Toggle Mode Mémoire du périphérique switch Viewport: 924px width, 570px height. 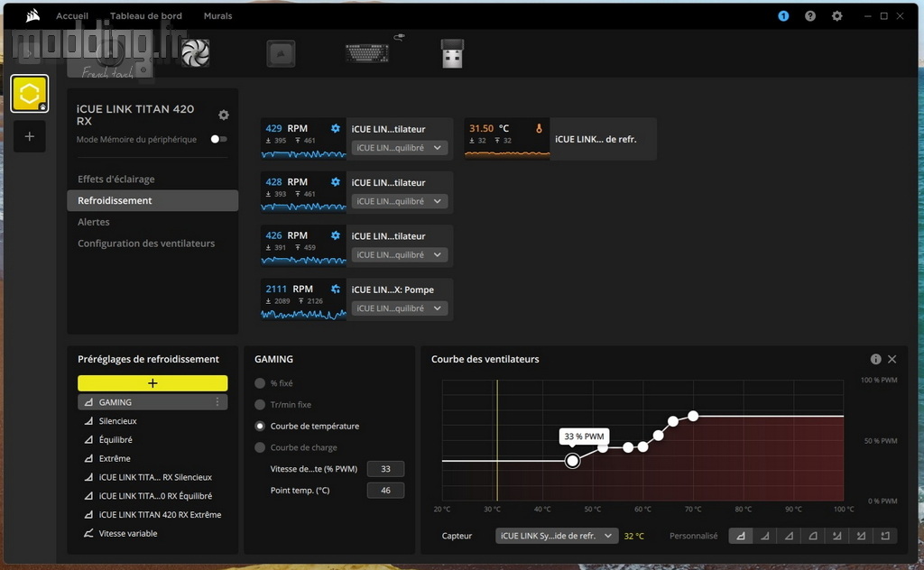pos(218,139)
